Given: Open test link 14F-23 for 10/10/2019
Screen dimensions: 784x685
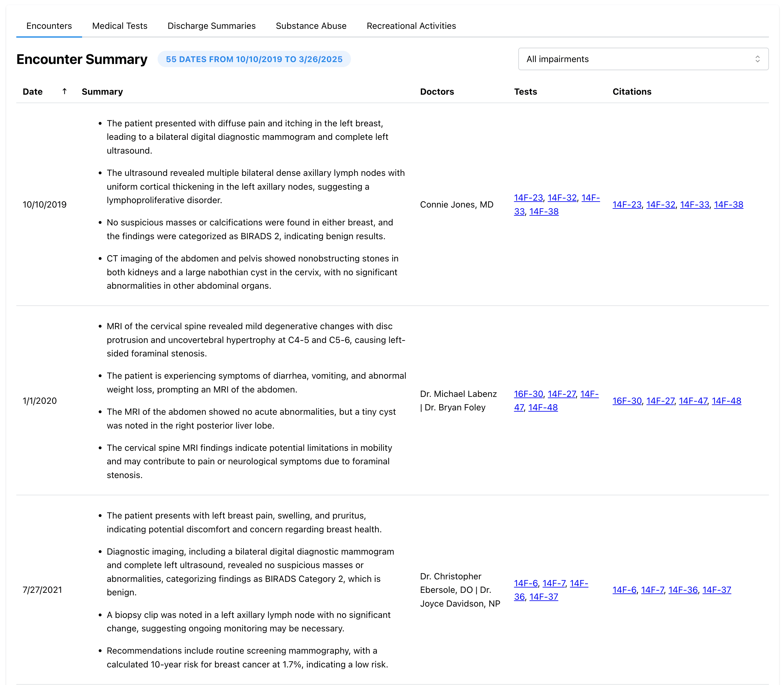Looking at the screenshot, I should click(528, 198).
